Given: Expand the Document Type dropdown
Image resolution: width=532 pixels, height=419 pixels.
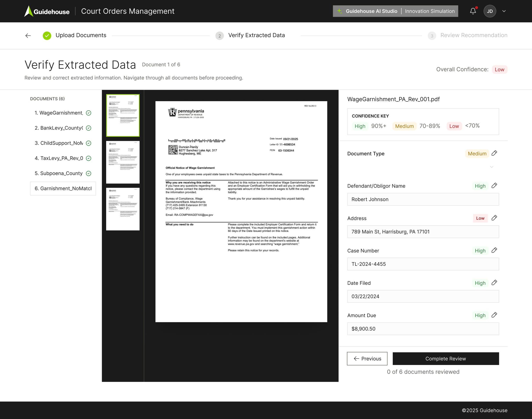Looking at the screenshot, I should (491, 167).
